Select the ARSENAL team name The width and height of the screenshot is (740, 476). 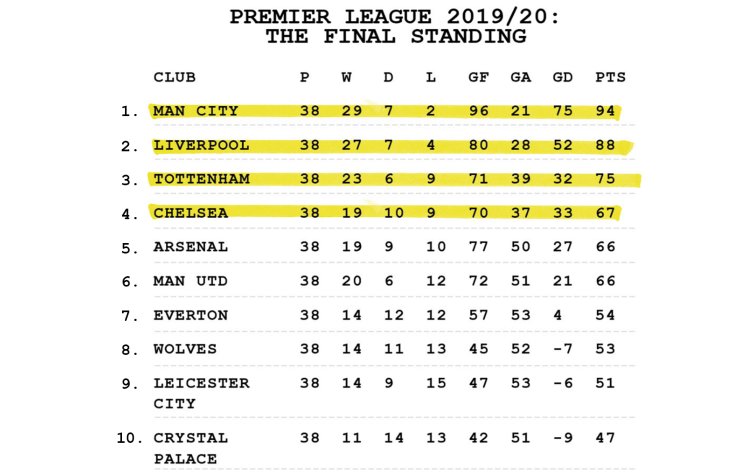point(190,247)
